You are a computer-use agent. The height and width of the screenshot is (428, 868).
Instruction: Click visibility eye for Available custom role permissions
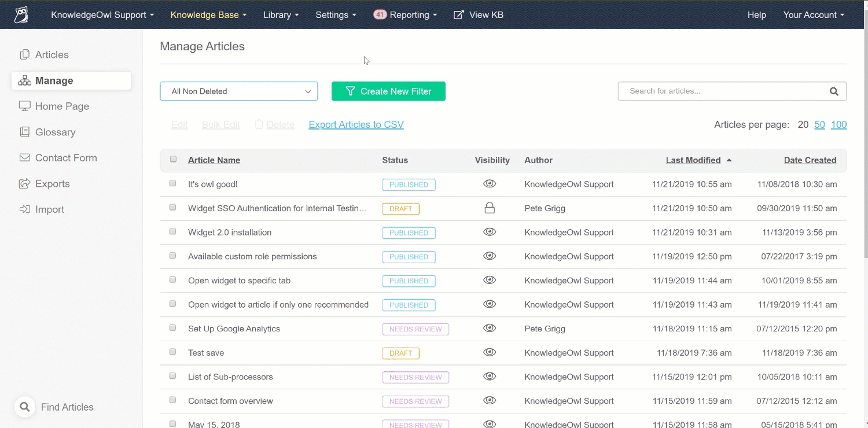(490, 256)
